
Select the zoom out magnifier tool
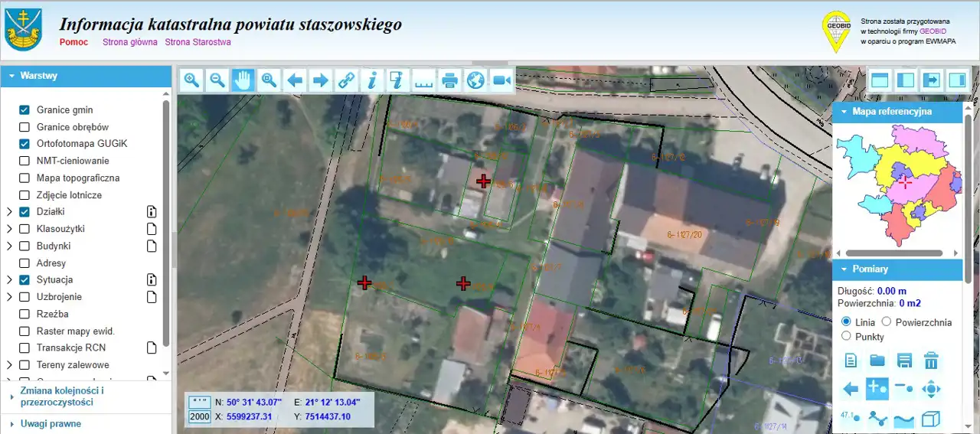(217, 80)
